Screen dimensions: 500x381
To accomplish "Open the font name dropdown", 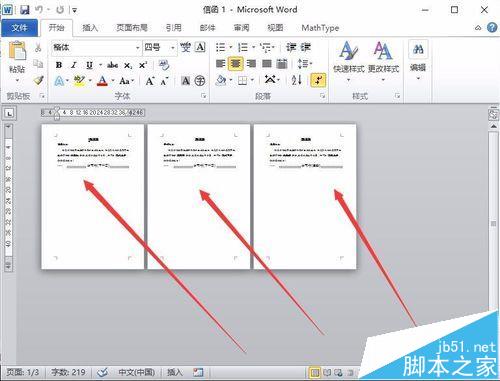I will [137, 48].
